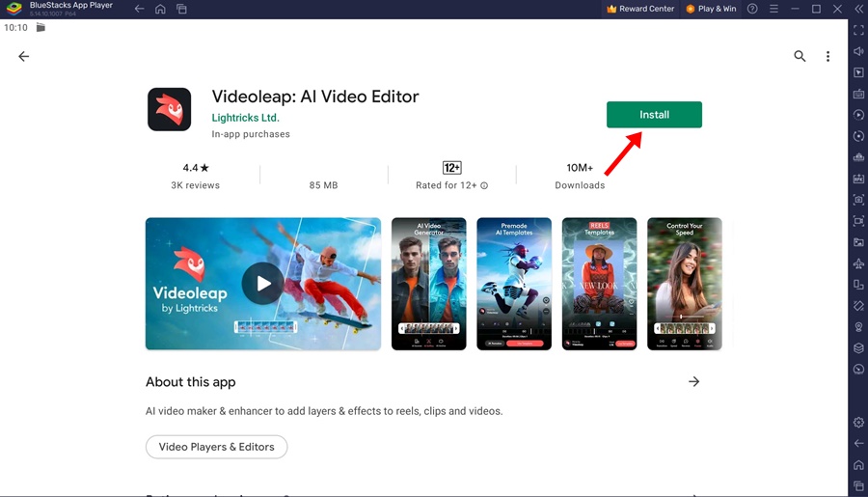Click the status bar folder icon

tap(41, 27)
